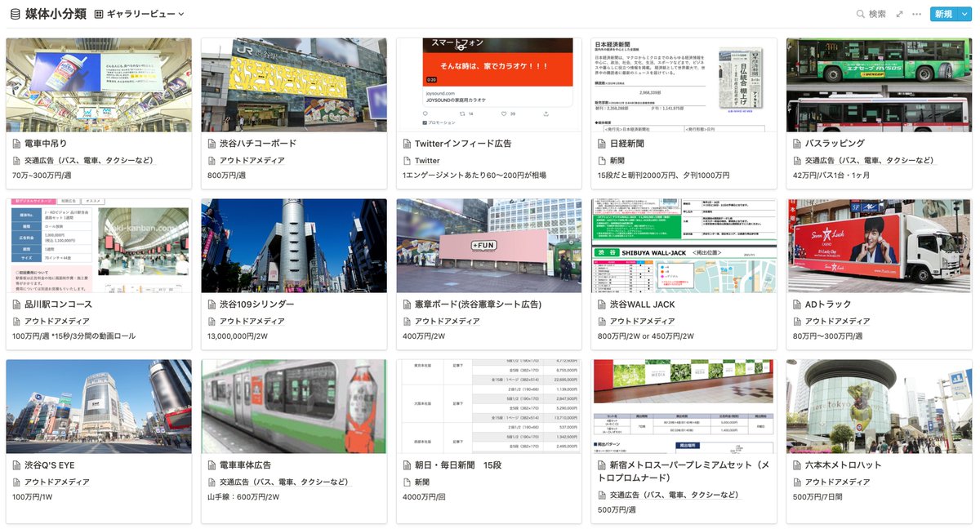Click the page icon beside 渋谷109シリンダー
The image size is (980, 529).
click(212, 305)
